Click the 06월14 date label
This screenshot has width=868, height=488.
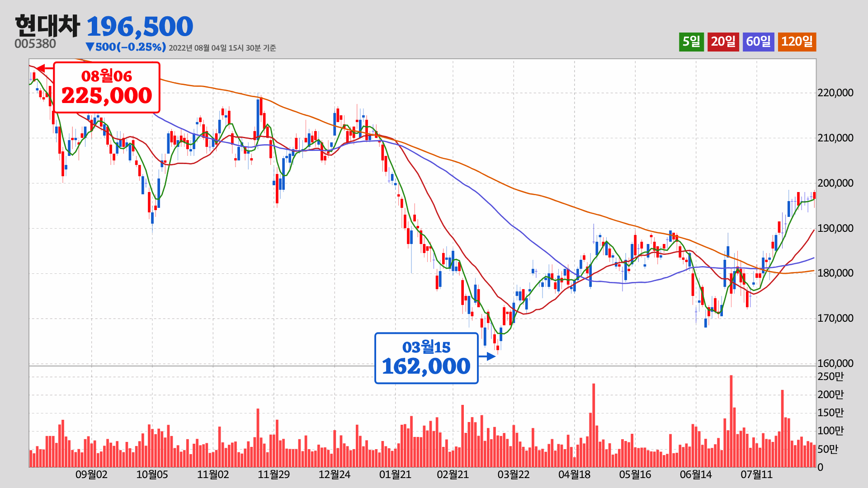coord(696,474)
